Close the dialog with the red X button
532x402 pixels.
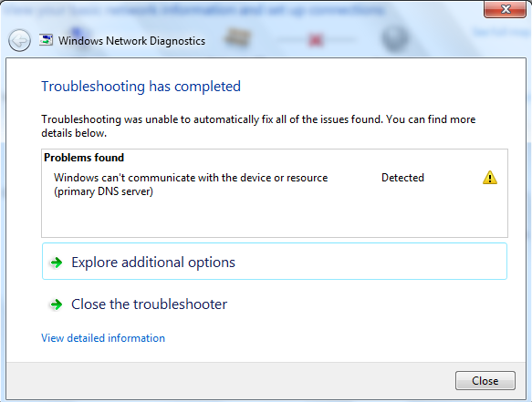[x=506, y=9]
